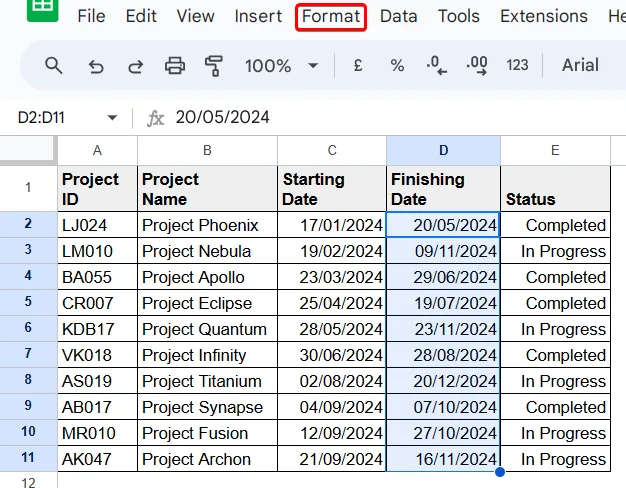The width and height of the screenshot is (626, 488).
Task: Open the Tools menu
Action: [x=459, y=16]
